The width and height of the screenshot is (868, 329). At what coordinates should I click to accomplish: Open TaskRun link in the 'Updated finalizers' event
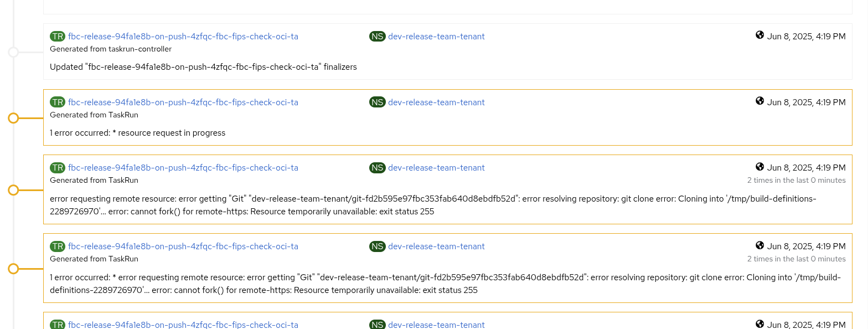click(x=183, y=37)
